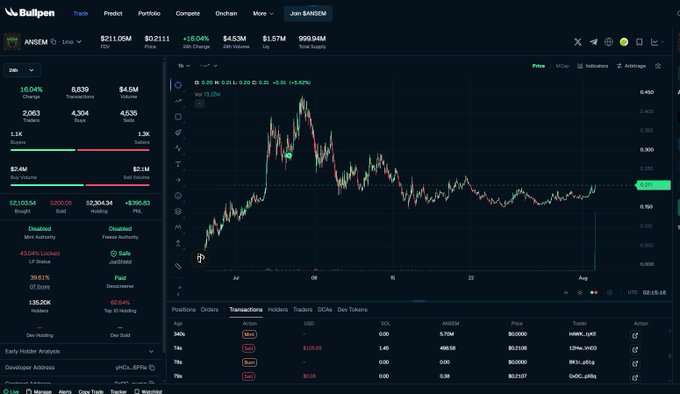
Task: Click the chart go-to-latest double arrow
Action: click(566, 293)
